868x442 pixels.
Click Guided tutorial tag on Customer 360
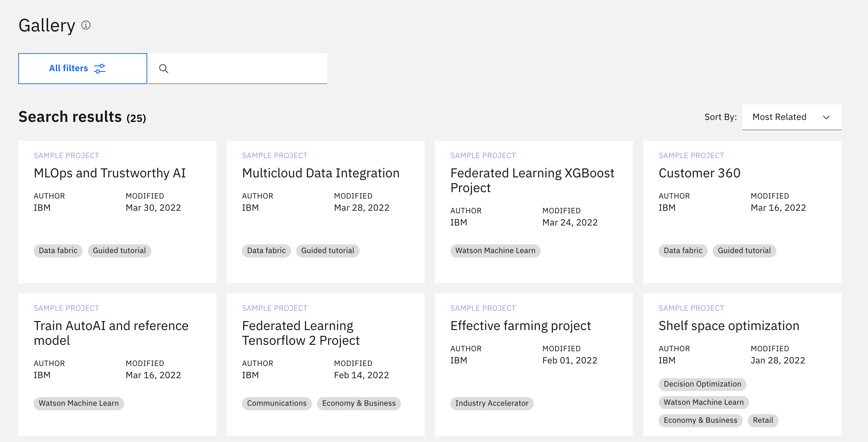click(744, 251)
